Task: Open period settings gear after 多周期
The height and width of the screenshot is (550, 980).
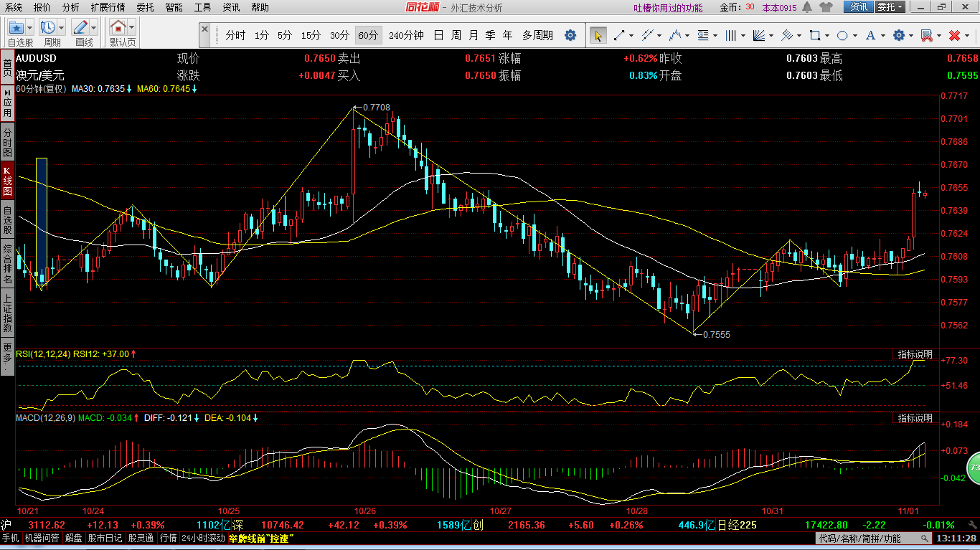Action: [570, 35]
